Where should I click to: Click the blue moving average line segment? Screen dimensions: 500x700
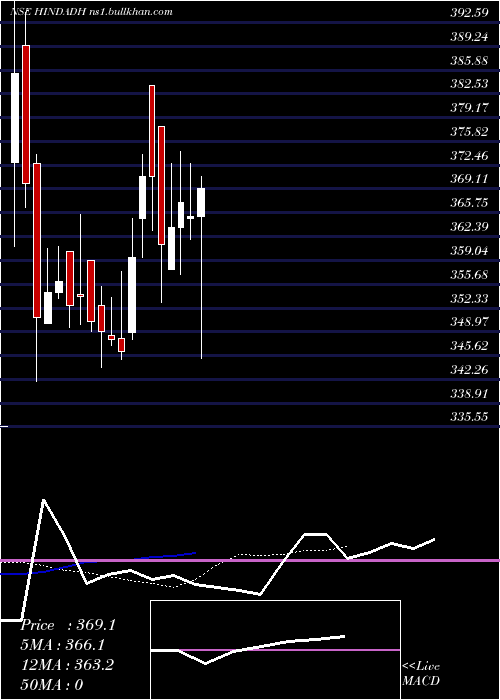[98, 563]
